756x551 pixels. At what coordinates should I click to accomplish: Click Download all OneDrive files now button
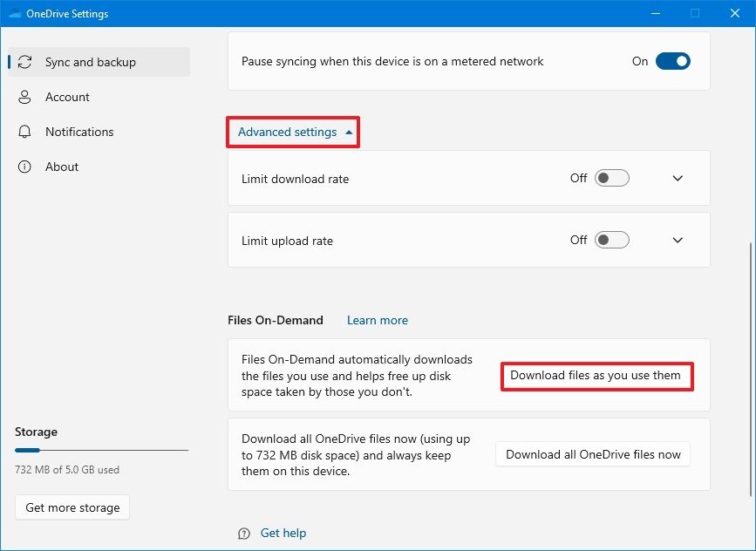[x=593, y=454]
